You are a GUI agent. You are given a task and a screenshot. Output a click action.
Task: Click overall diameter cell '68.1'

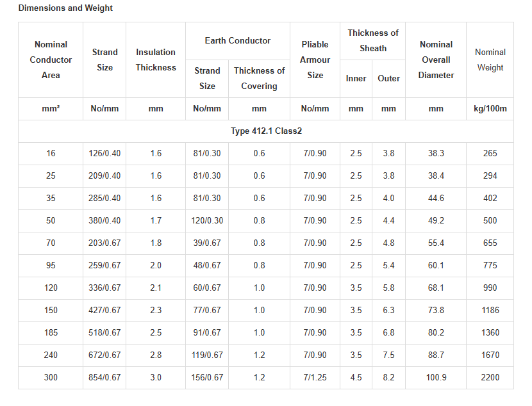(436, 288)
